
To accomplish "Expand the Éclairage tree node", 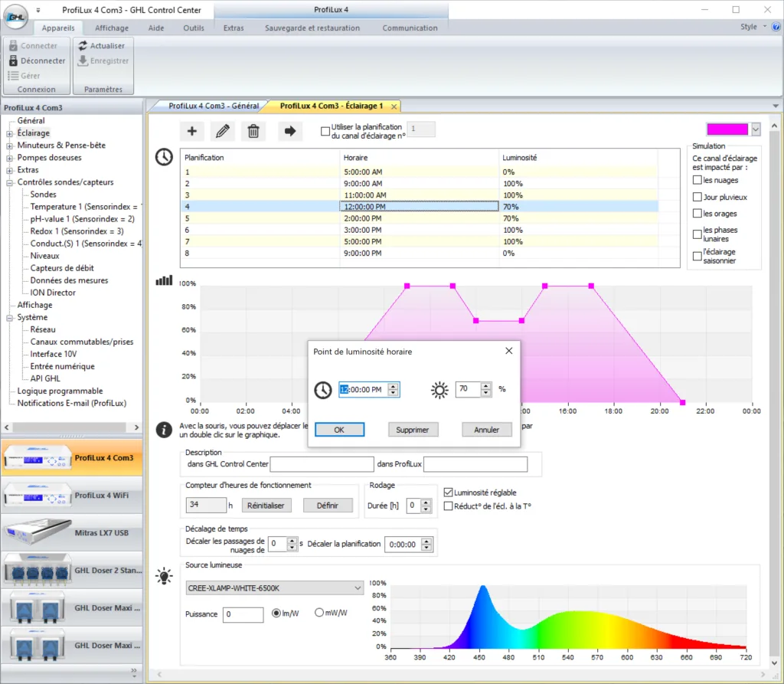I will 9,133.
